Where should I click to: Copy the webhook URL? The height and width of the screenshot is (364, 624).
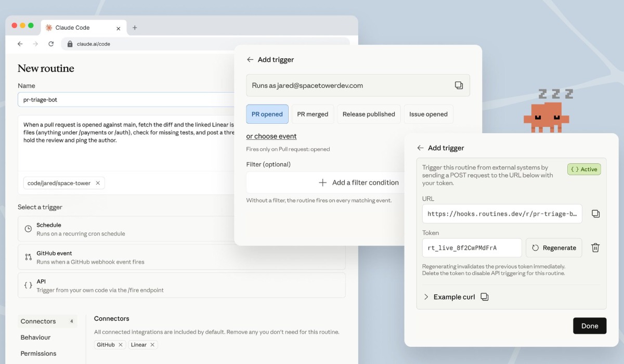pos(596,214)
